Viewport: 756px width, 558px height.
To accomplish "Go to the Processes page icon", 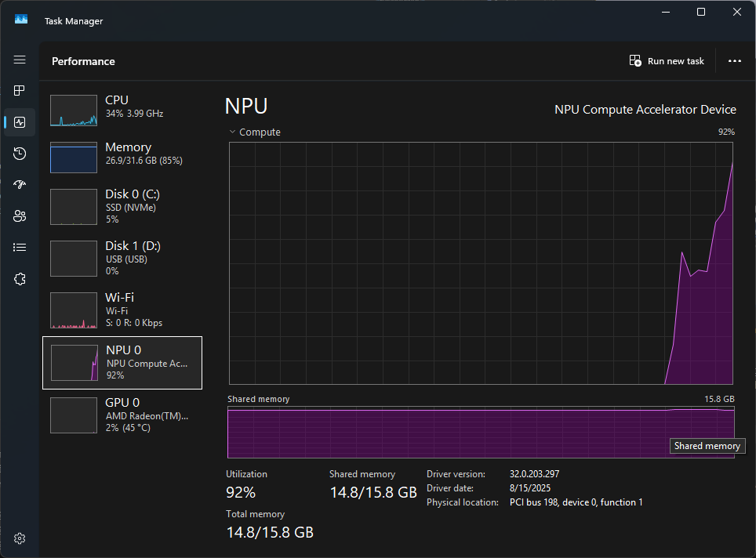I will (20, 91).
